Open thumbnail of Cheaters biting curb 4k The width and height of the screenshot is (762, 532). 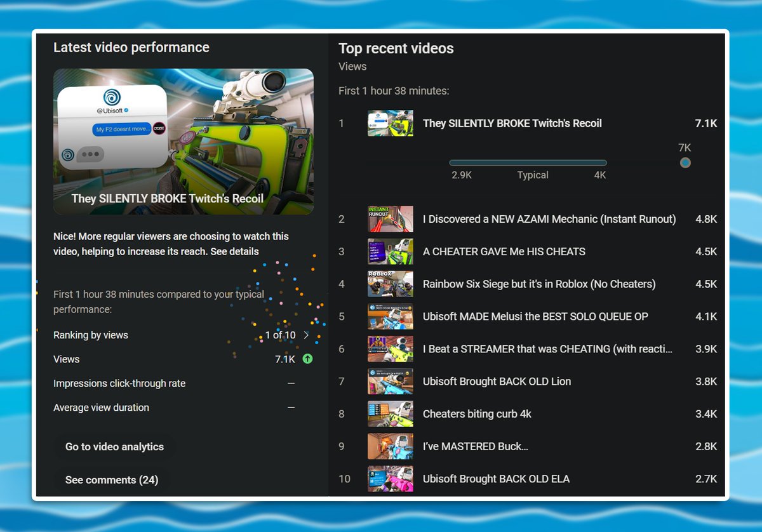391,414
